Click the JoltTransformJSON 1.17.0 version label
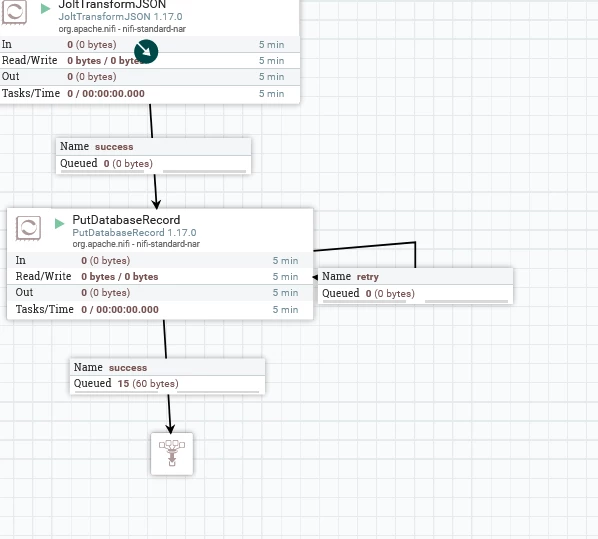Image resolution: width=598 pixels, height=539 pixels. tap(120, 17)
